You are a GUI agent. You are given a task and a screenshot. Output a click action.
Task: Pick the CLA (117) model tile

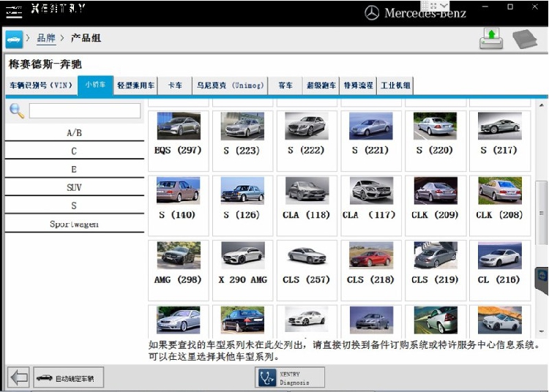tap(371, 206)
